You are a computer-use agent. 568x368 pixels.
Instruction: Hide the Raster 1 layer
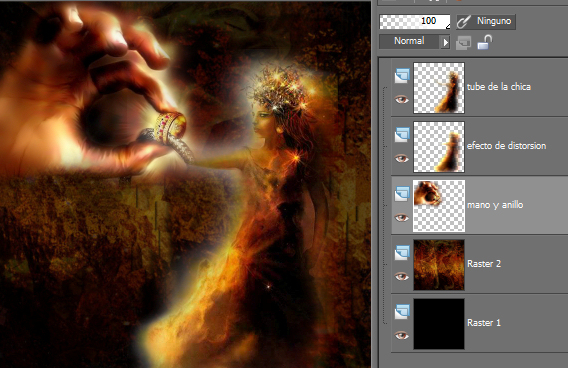coord(401,336)
